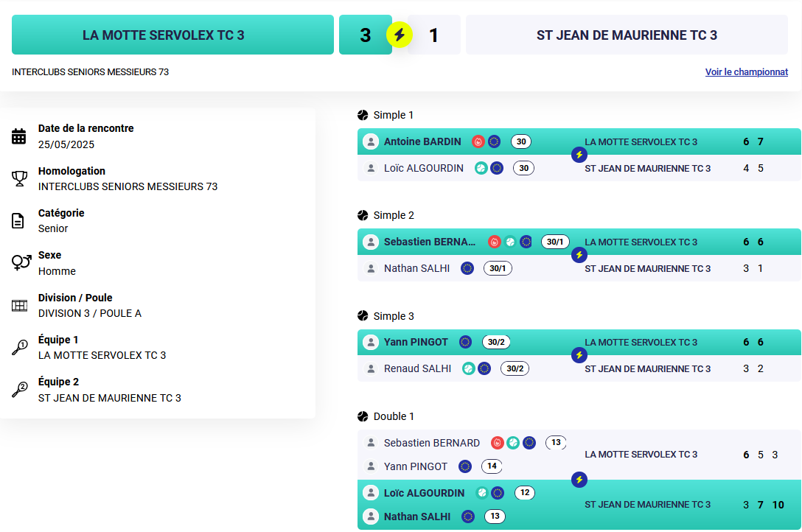Click the calendar icon beside Date de la rencontre

19,136
